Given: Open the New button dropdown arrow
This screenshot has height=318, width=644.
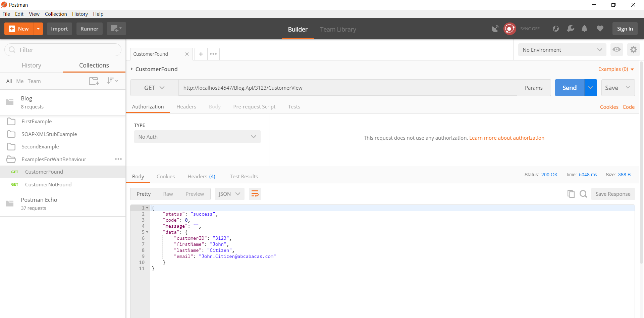Looking at the screenshot, I should (x=38, y=29).
